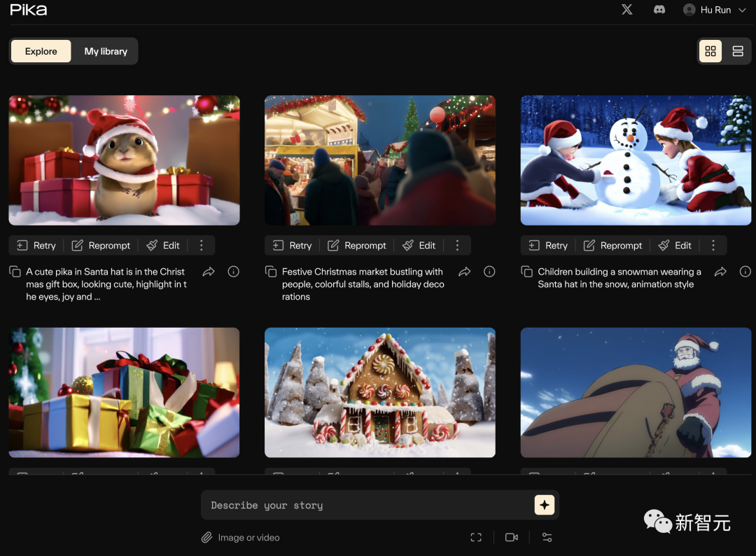
Task: Click Reprompt under the snowman video
Action: (613, 245)
